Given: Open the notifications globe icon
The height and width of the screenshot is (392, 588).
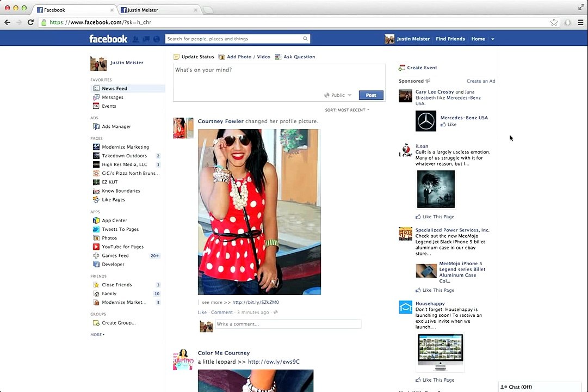Looking at the screenshot, I should point(157,39).
